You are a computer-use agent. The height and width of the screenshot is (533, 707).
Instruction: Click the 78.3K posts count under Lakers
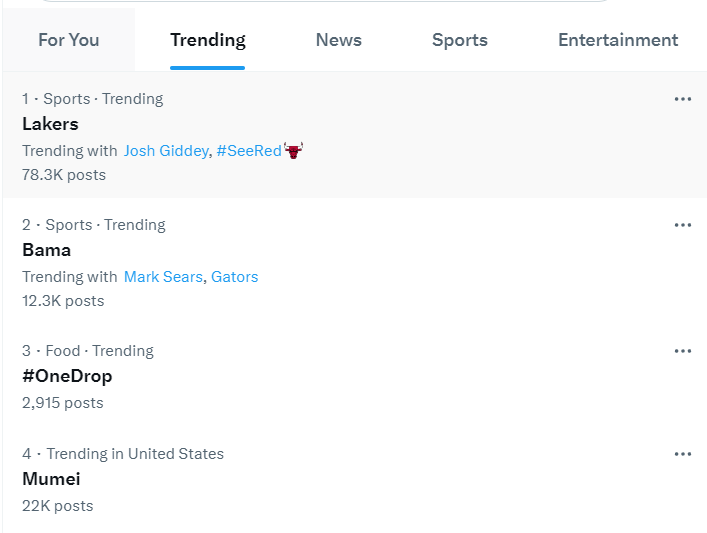pyautogui.click(x=64, y=175)
